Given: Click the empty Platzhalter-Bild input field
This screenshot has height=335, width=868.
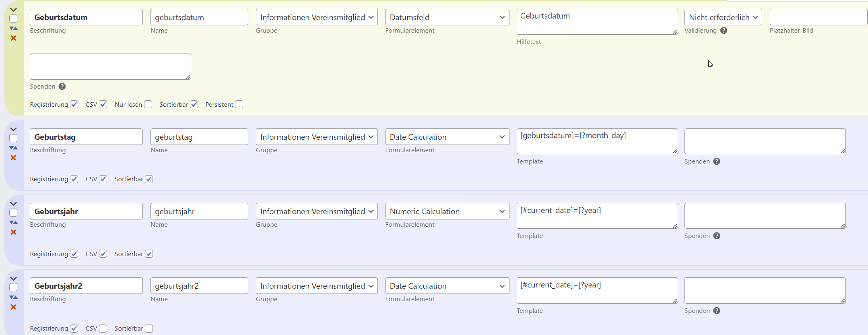Looking at the screenshot, I should [x=819, y=17].
